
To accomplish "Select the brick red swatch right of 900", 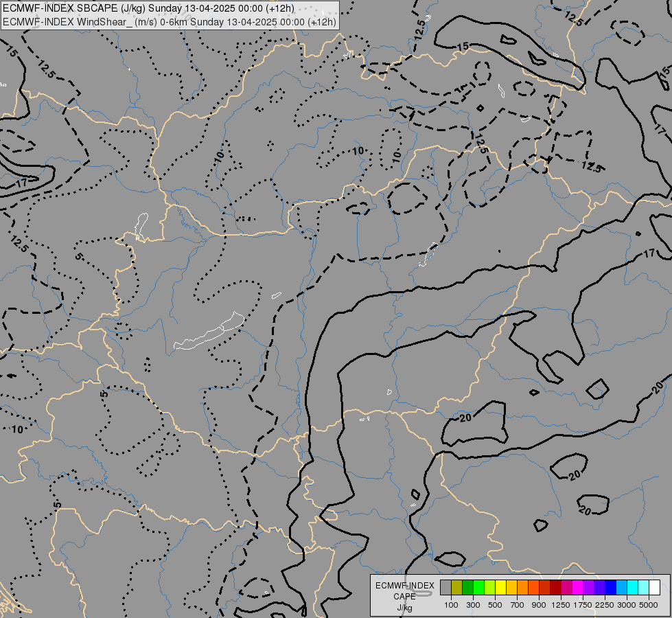I will point(545,587).
